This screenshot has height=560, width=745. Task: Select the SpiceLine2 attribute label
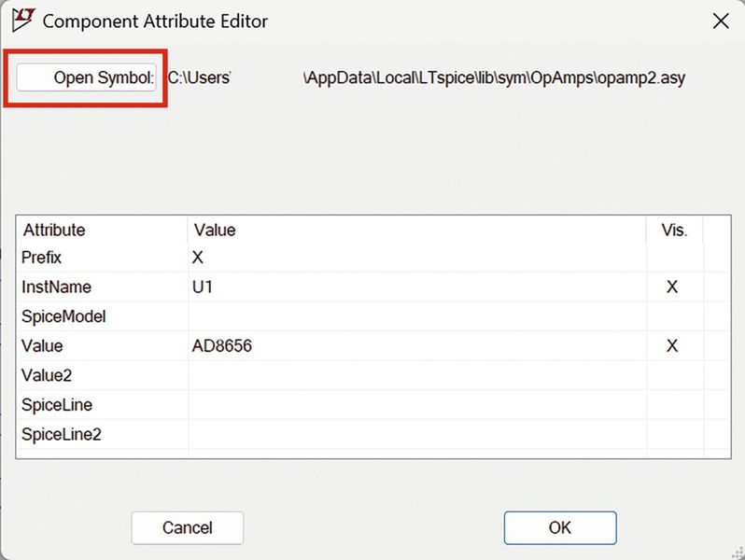click(62, 434)
